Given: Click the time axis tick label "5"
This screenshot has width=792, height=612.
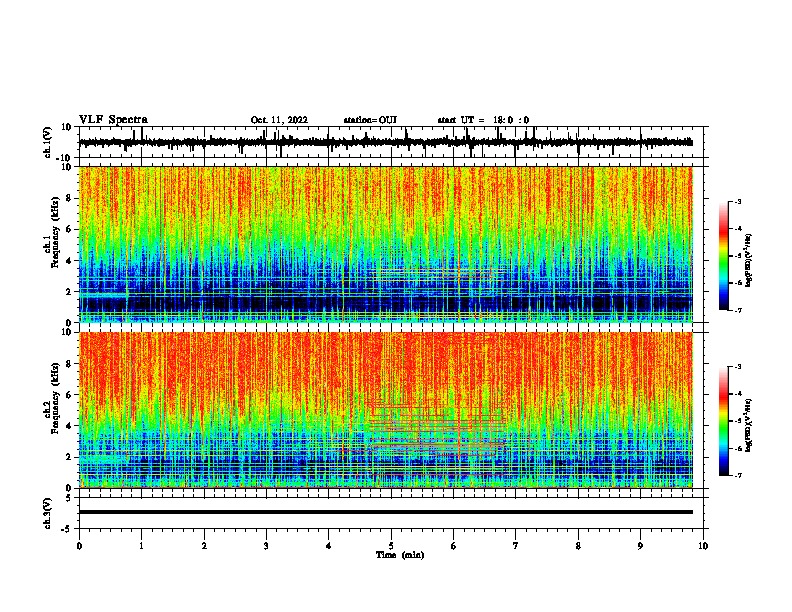Looking at the screenshot, I should (x=391, y=546).
